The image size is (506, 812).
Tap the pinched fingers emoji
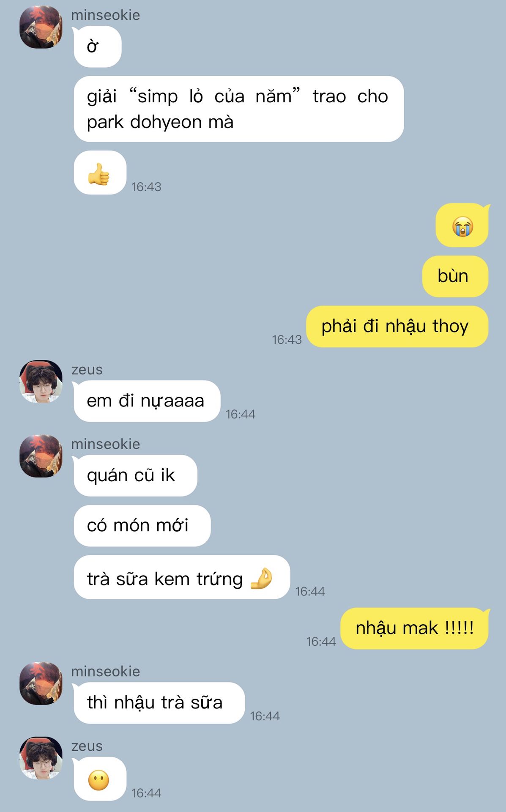pos(261,578)
